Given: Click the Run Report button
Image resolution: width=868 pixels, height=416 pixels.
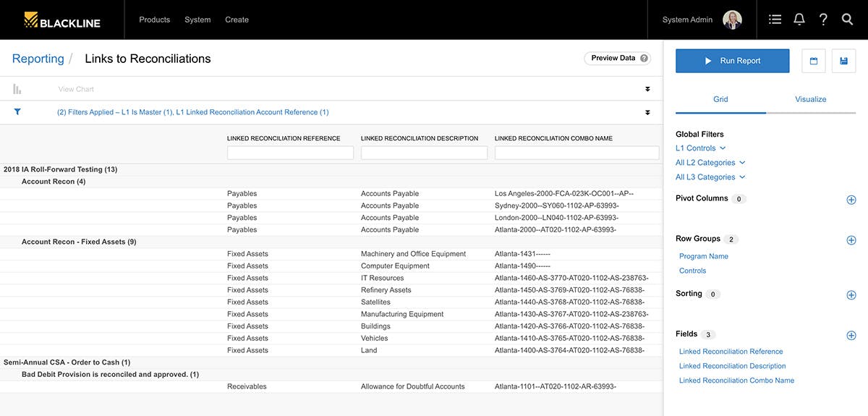Looking at the screenshot, I should pyautogui.click(x=732, y=61).
